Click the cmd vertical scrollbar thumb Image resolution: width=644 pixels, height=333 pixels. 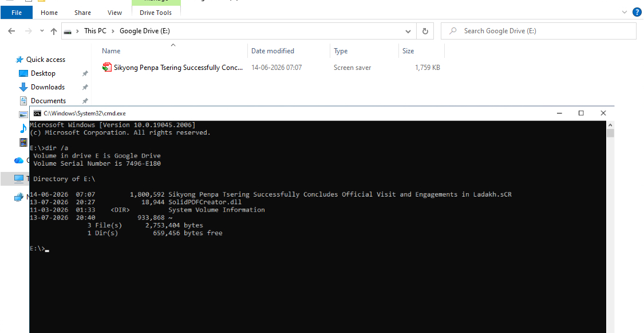[610, 133]
